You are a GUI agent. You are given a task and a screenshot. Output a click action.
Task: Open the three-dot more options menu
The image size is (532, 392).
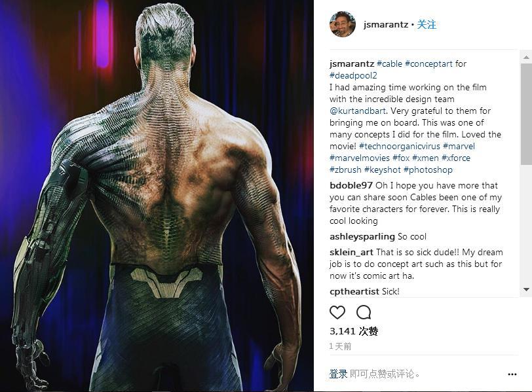click(512, 374)
